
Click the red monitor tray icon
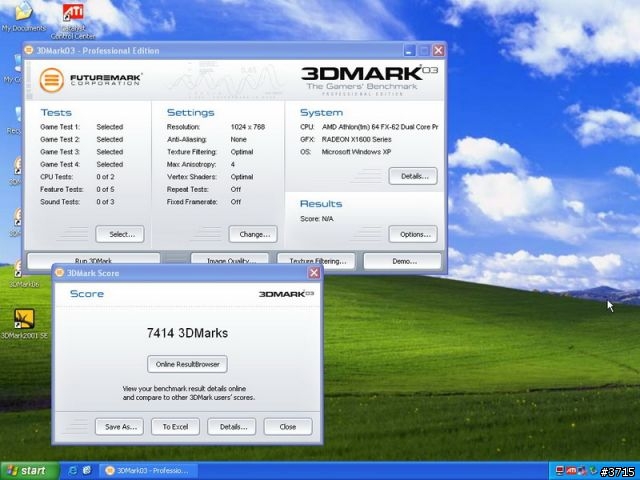pos(560,471)
